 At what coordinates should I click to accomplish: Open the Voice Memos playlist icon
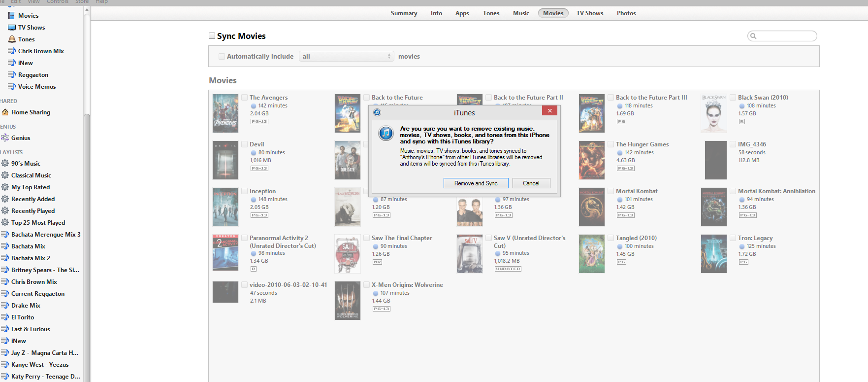coord(12,87)
